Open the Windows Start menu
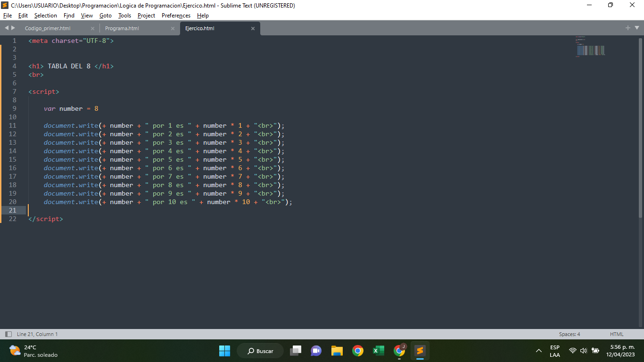 coord(224,351)
